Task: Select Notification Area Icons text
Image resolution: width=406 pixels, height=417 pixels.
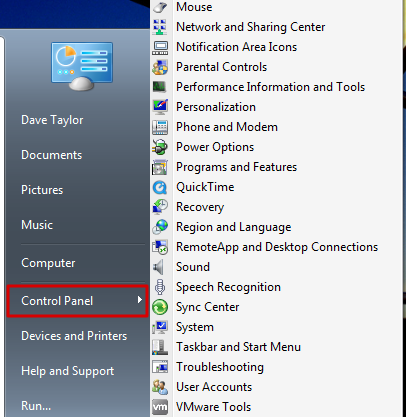Action: [237, 47]
